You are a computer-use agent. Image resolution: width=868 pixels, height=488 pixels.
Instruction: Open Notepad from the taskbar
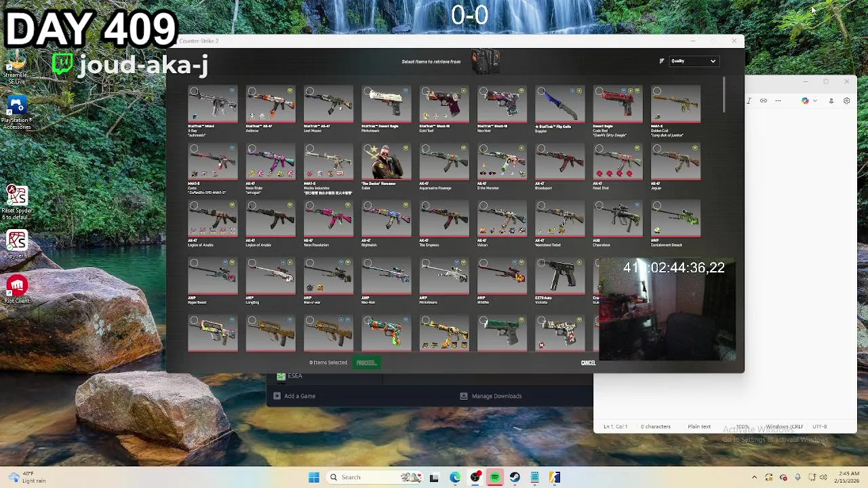pyautogui.click(x=535, y=477)
